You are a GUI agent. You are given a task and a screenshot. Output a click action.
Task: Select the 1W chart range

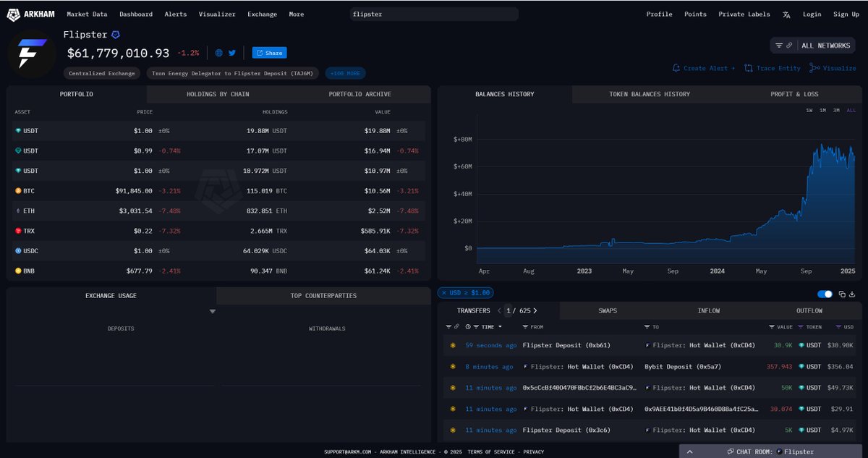coord(809,110)
